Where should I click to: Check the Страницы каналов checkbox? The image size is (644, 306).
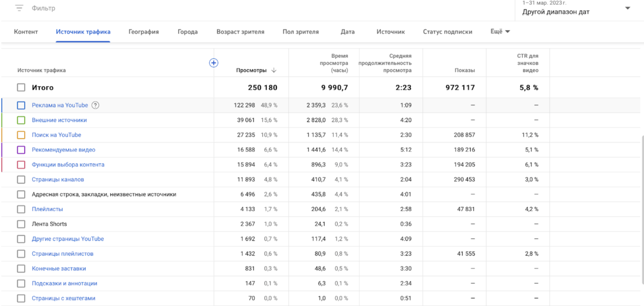21,180
